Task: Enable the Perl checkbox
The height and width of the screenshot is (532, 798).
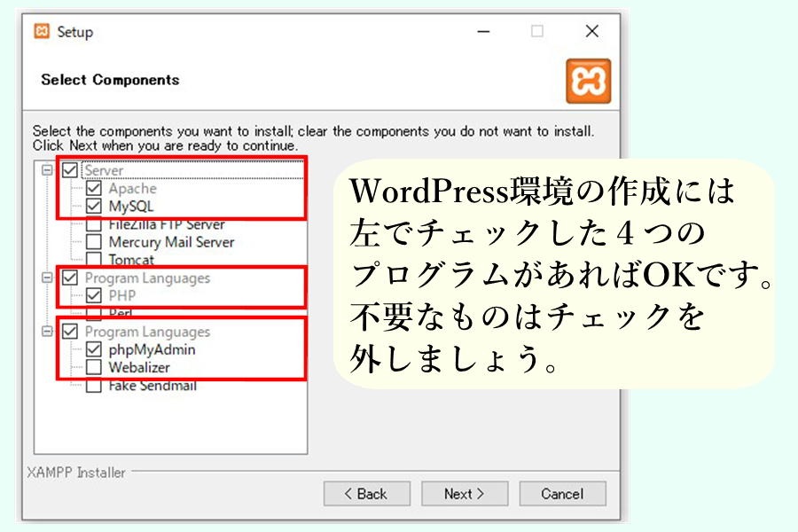Action: 93,313
